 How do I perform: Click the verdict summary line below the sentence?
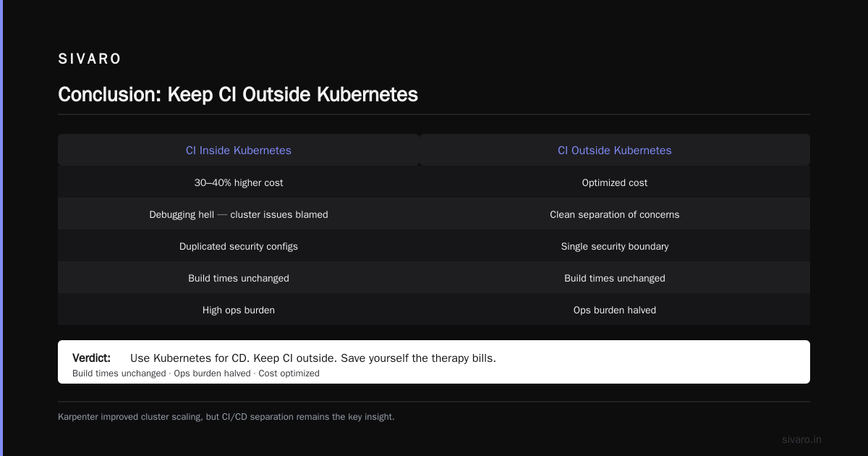196,373
